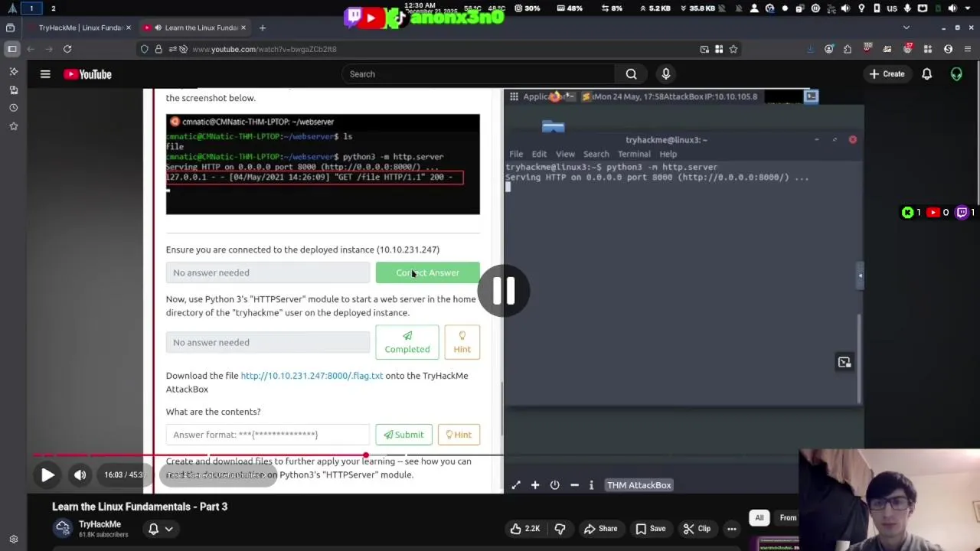Open browser downloads arrow icon

[x=811, y=49]
